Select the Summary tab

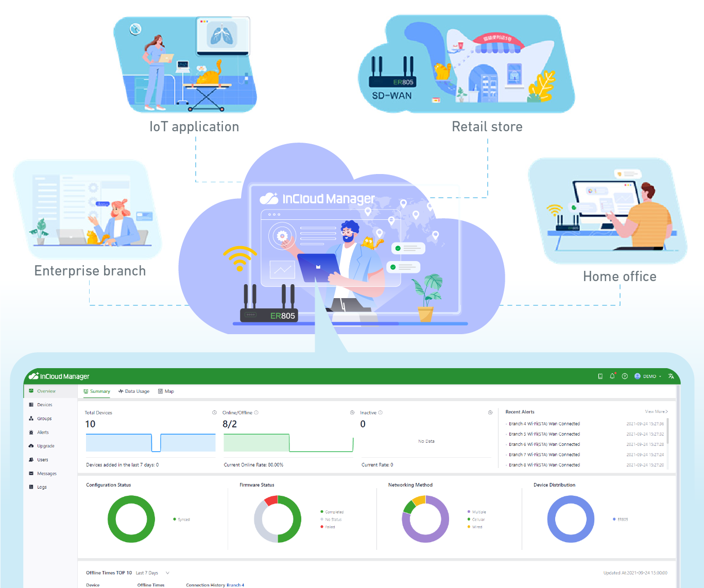97,391
